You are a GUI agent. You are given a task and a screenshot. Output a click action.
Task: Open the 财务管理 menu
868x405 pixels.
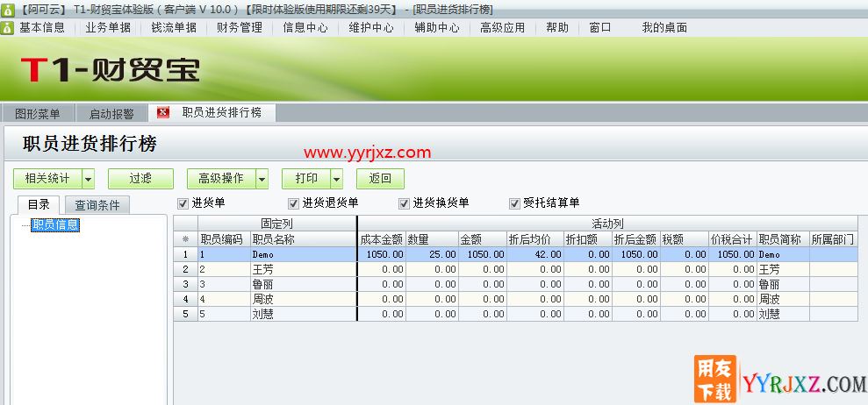click(x=240, y=27)
